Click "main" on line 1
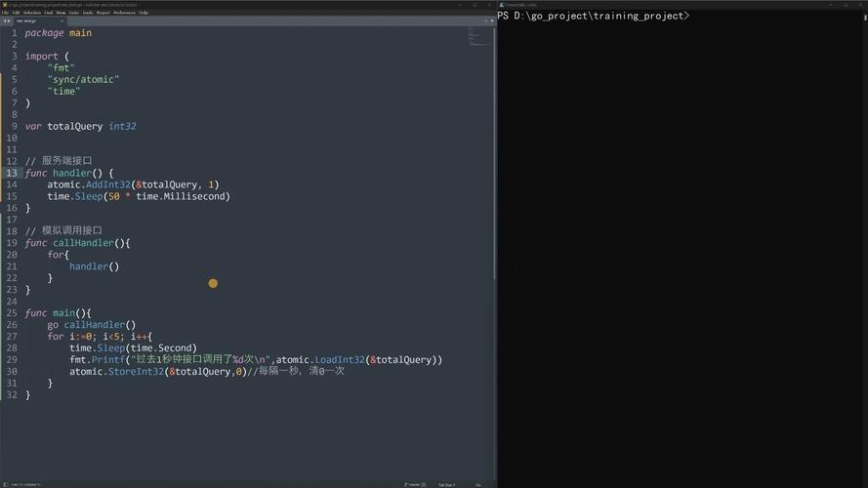 pyautogui.click(x=80, y=33)
